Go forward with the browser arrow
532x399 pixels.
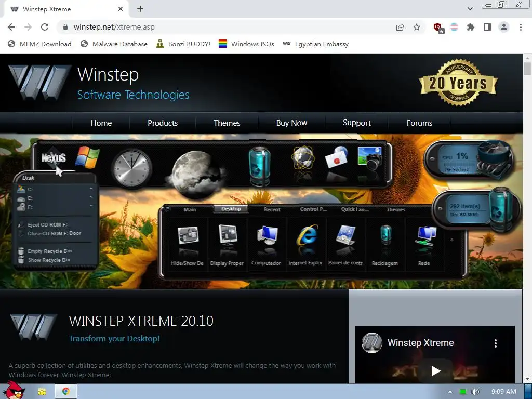(28, 27)
